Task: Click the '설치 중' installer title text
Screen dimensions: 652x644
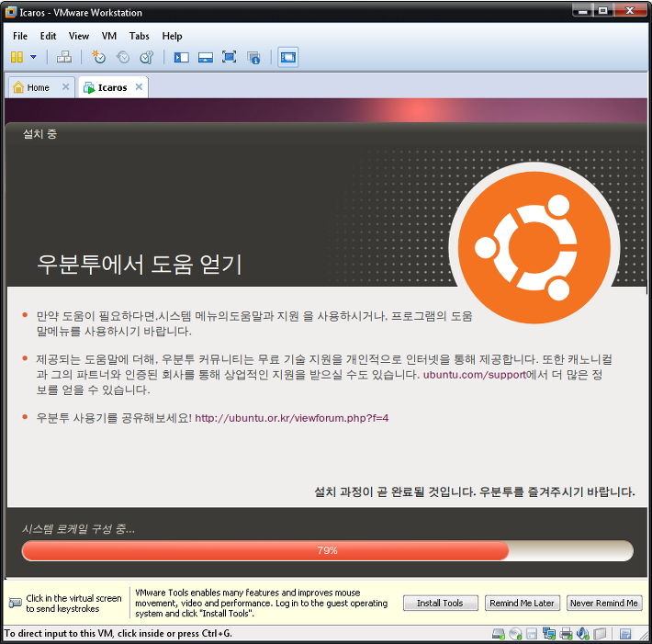Action: (x=39, y=134)
